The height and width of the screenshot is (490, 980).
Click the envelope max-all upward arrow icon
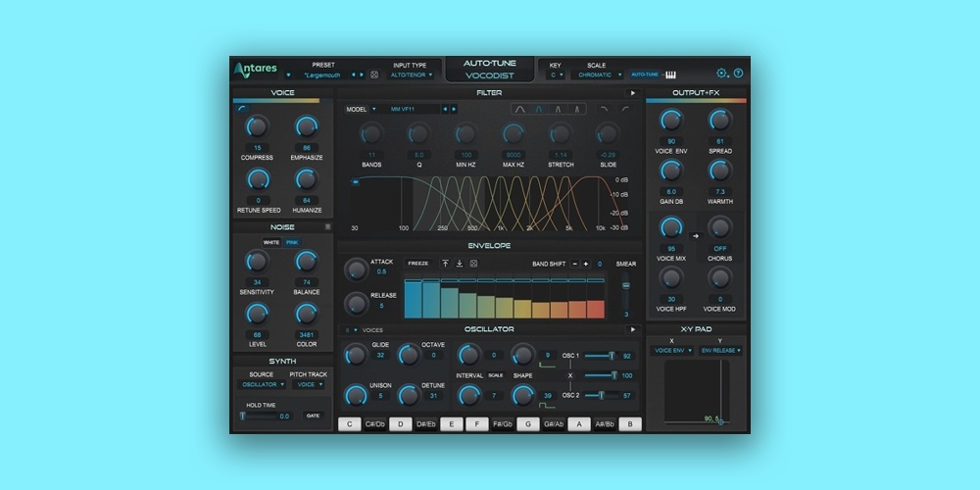click(x=445, y=264)
